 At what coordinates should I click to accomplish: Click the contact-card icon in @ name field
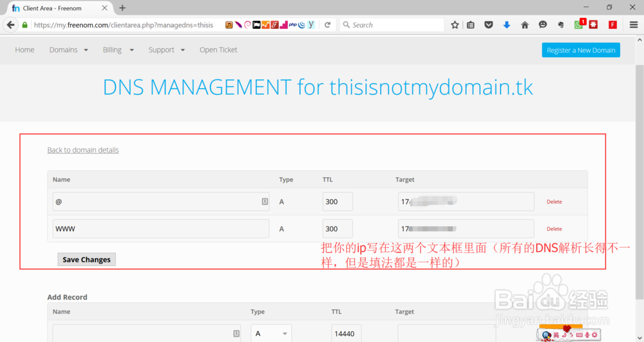(265, 201)
